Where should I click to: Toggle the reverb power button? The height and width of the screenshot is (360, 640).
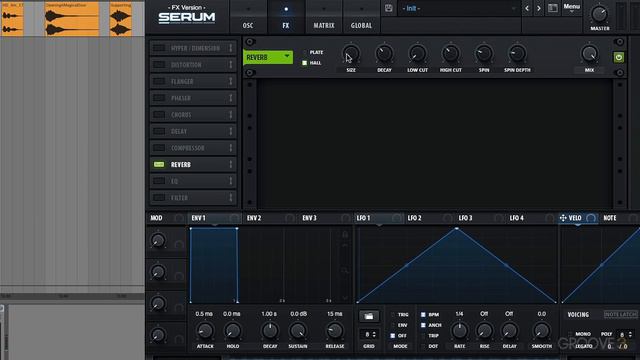(x=619, y=58)
